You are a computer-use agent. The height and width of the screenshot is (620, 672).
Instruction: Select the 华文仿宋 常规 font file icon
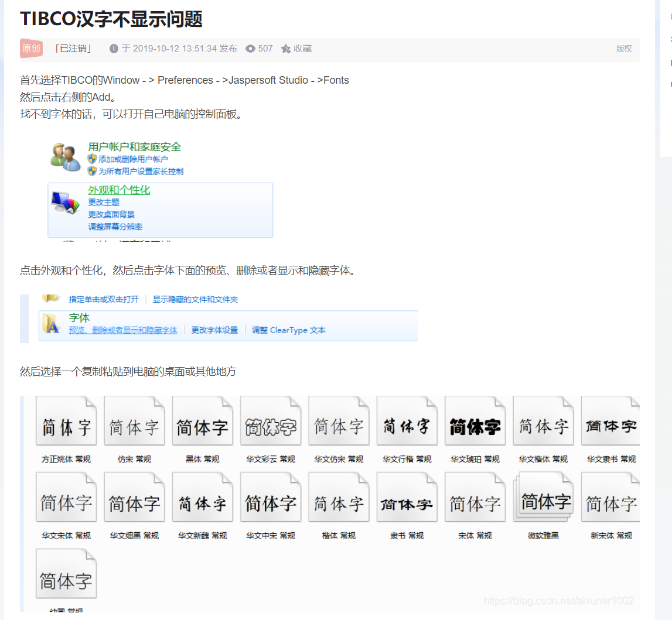pos(339,421)
